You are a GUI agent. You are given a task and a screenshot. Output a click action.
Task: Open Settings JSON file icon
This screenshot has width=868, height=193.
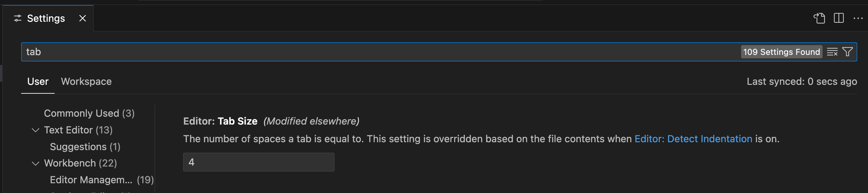(819, 18)
